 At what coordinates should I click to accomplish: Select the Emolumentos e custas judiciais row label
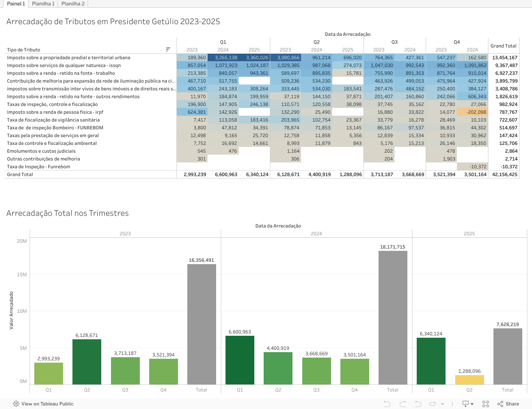41,151
